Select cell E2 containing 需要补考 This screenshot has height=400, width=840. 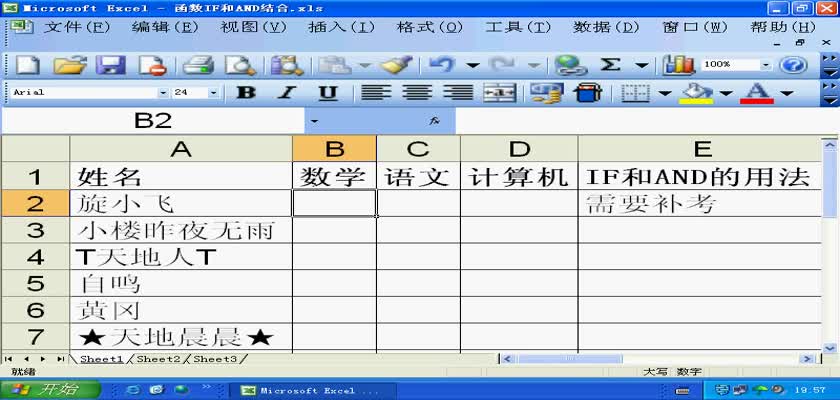tap(702, 204)
